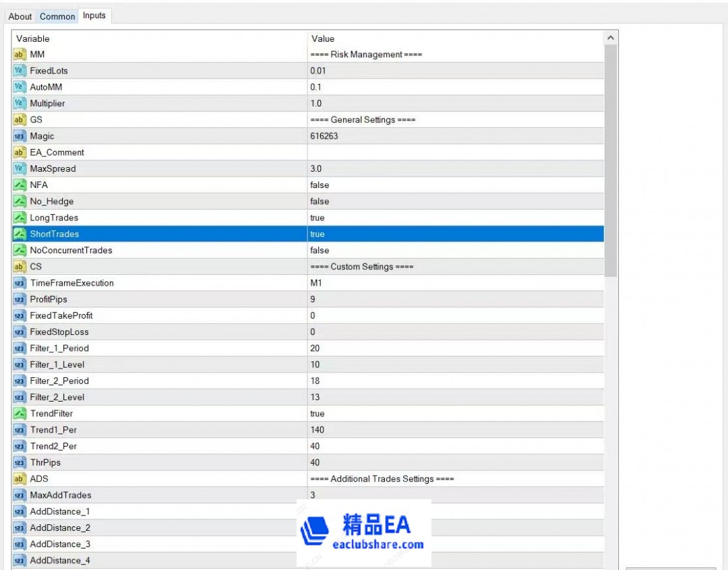Click the icon beside FixedLots variable
728x570 pixels.
point(20,71)
